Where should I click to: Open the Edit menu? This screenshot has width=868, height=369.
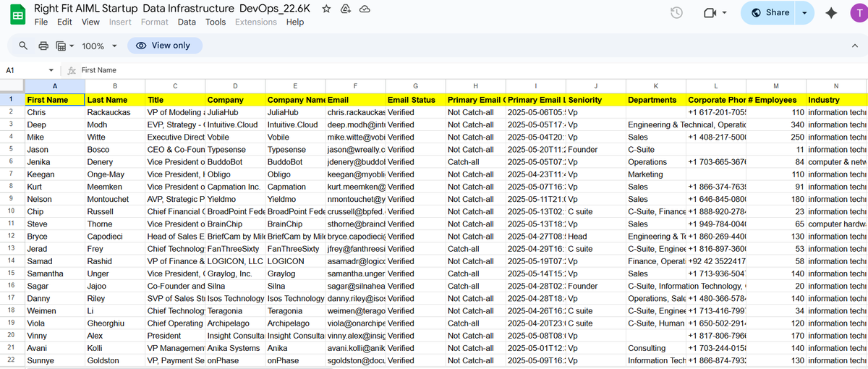[x=64, y=22]
